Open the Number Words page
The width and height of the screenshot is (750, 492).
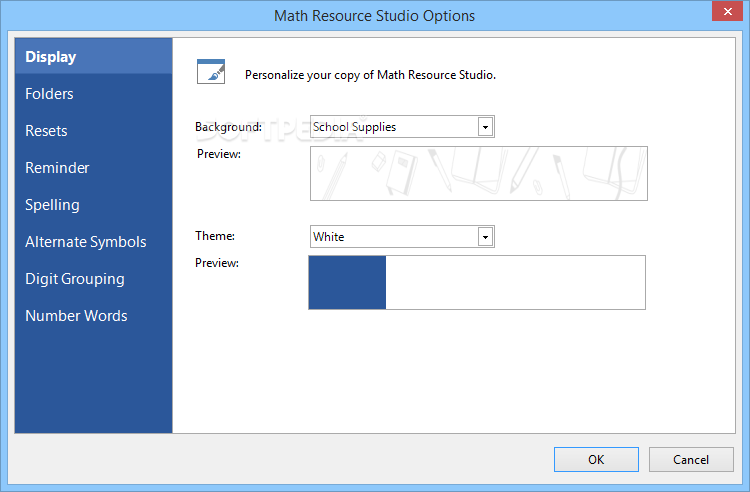(94, 316)
